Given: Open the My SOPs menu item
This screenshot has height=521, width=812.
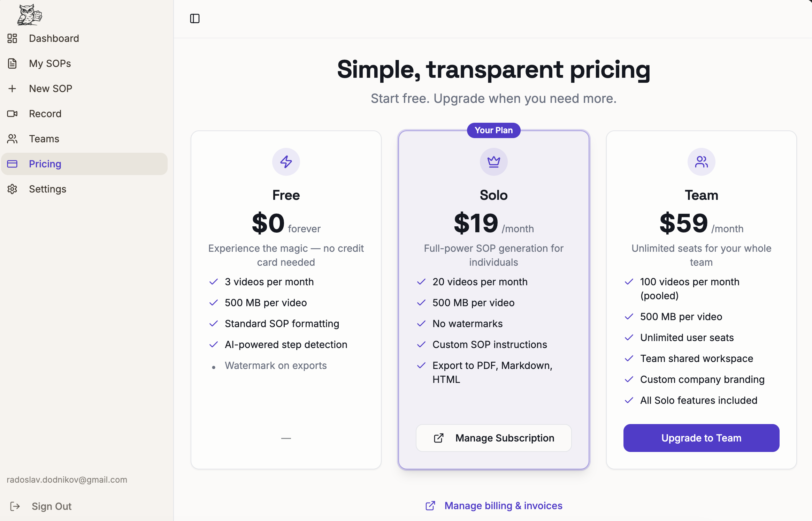Looking at the screenshot, I should click(x=50, y=63).
